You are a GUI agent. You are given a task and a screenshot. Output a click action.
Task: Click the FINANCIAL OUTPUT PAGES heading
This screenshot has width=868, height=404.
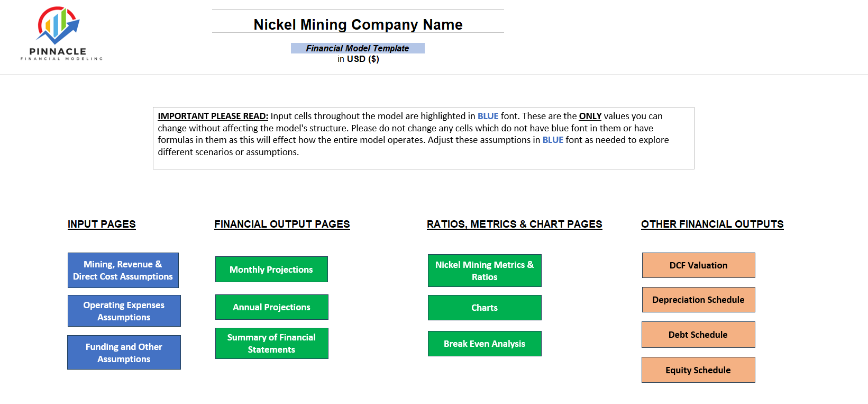pyautogui.click(x=282, y=224)
